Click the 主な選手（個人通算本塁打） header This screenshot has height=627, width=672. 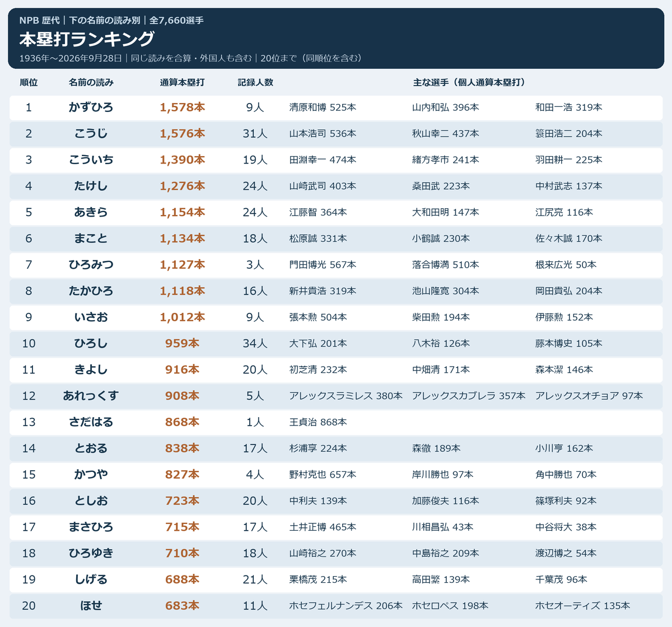tap(470, 82)
